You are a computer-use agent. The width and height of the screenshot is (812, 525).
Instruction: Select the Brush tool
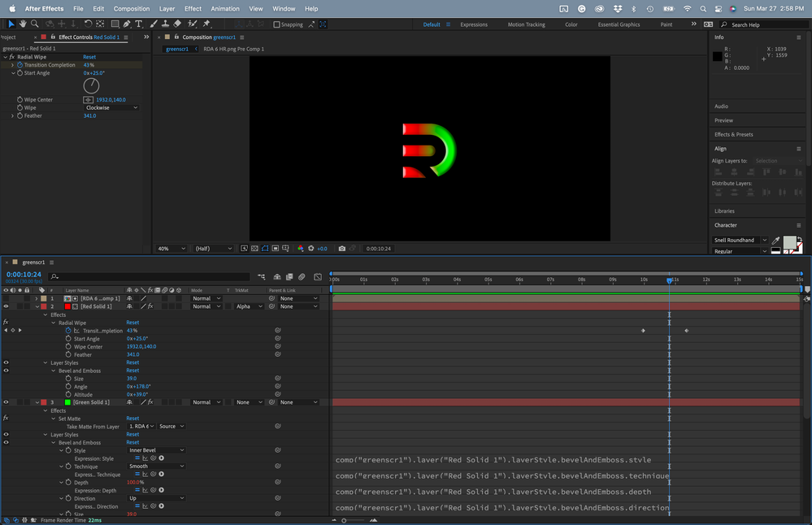(154, 24)
